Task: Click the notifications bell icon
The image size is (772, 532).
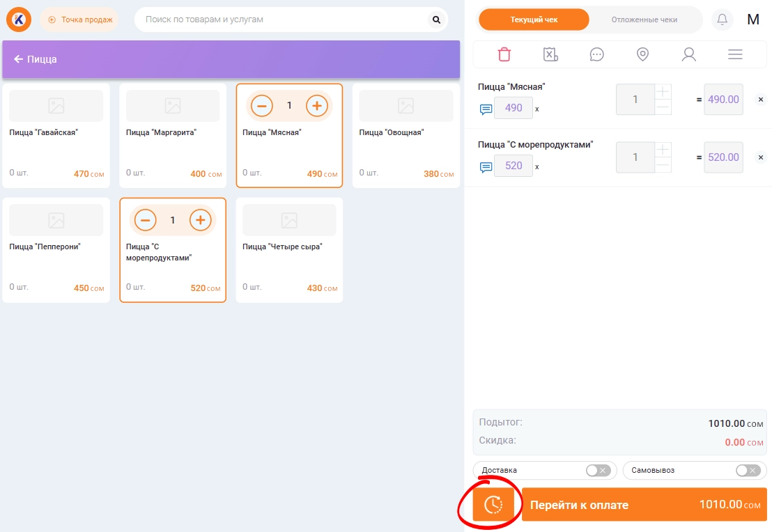Action: (723, 19)
